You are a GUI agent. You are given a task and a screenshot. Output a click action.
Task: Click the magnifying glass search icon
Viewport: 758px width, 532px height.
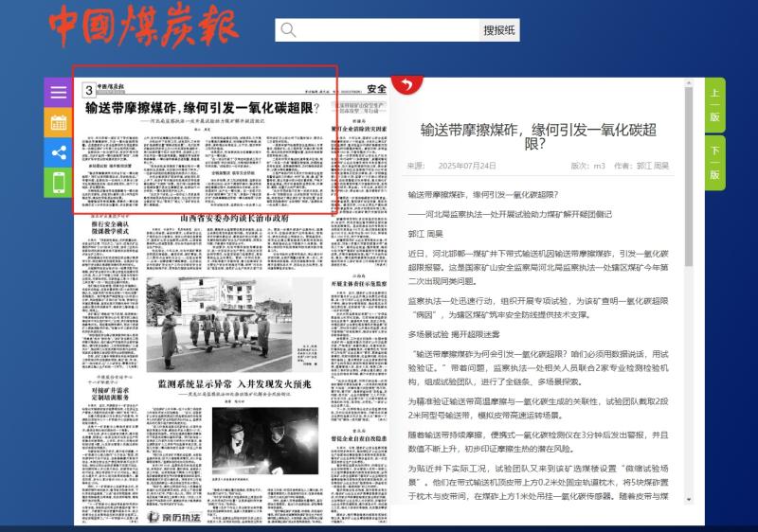click(x=288, y=30)
